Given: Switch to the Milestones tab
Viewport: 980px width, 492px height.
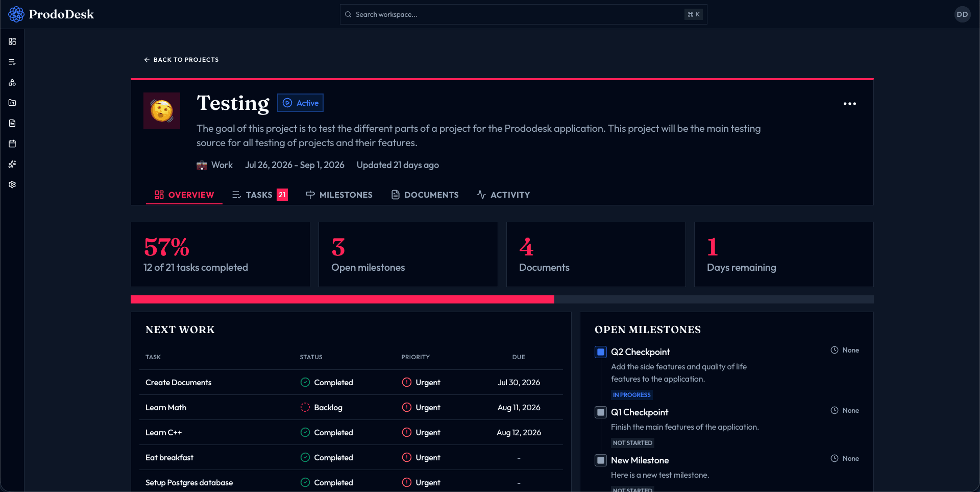Looking at the screenshot, I should tap(339, 195).
